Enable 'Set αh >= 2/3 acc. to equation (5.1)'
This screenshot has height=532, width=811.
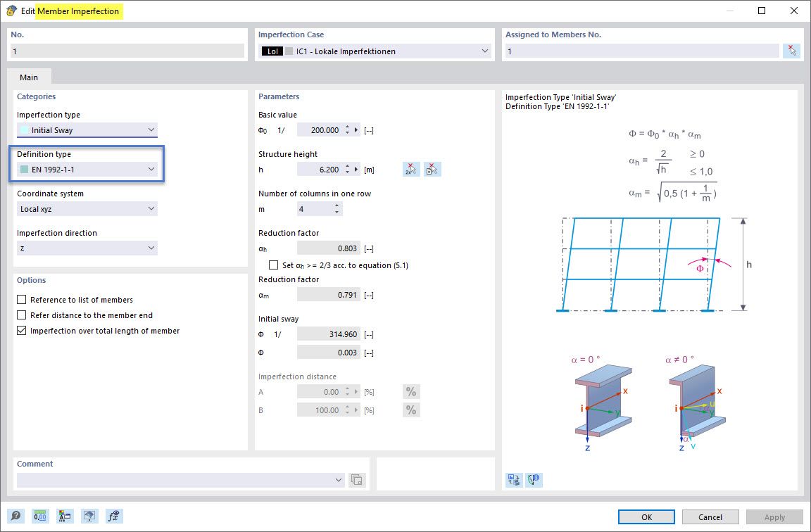pyautogui.click(x=274, y=265)
